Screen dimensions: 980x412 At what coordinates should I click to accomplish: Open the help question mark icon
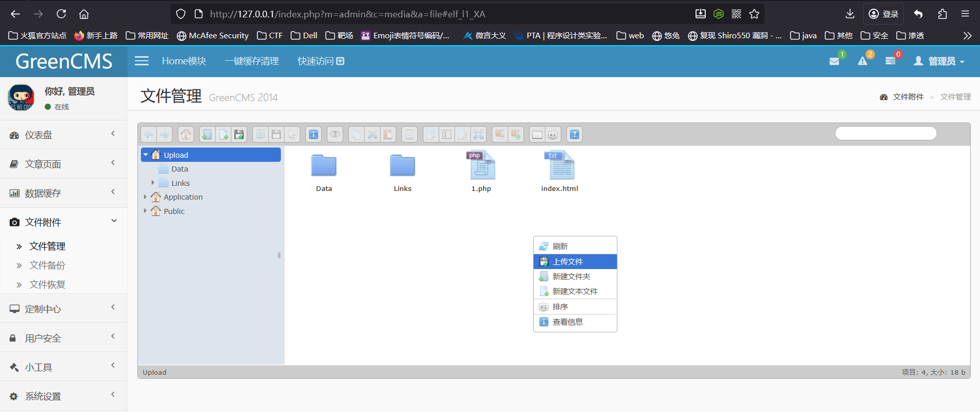(x=575, y=134)
